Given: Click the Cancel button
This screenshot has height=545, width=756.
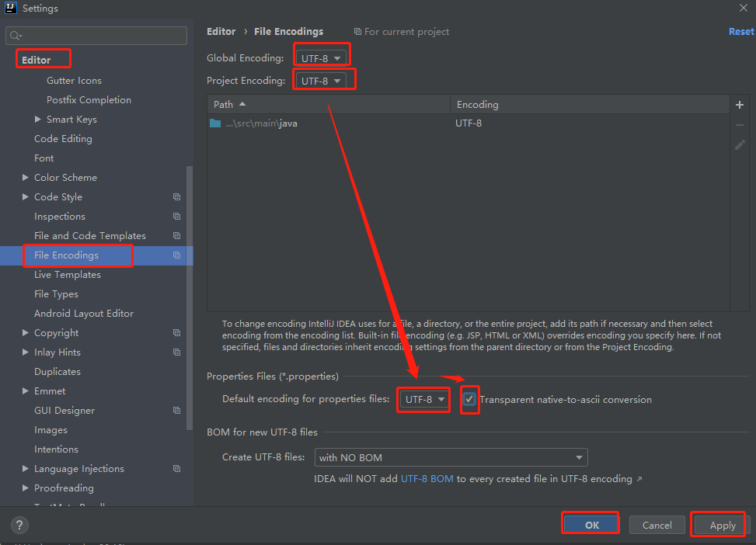Looking at the screenshot, I should pos(657,525).
